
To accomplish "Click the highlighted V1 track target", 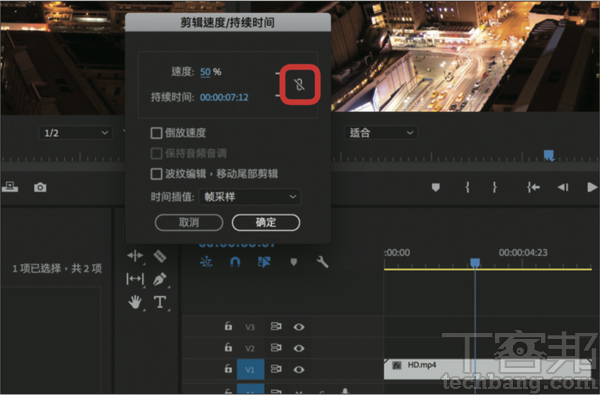I will [x=250, y=369].
